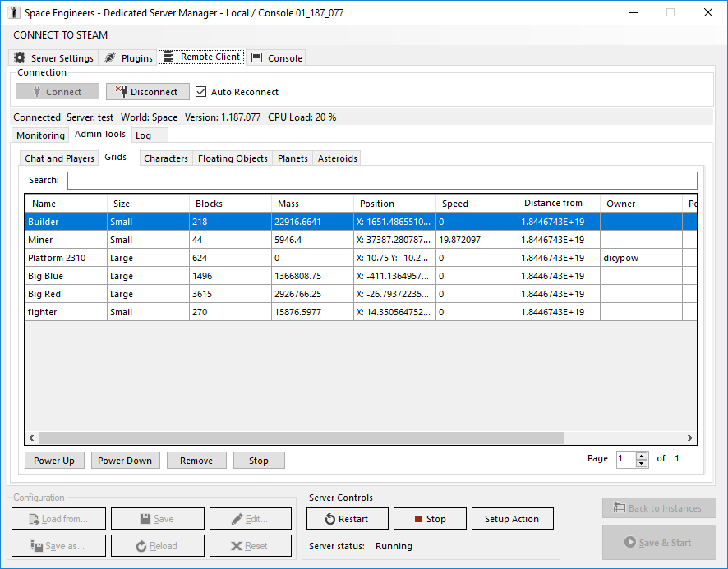Click the Remote Client tab icon
The width and height of the screenshot is (728, 569).
tap(169, 57)
